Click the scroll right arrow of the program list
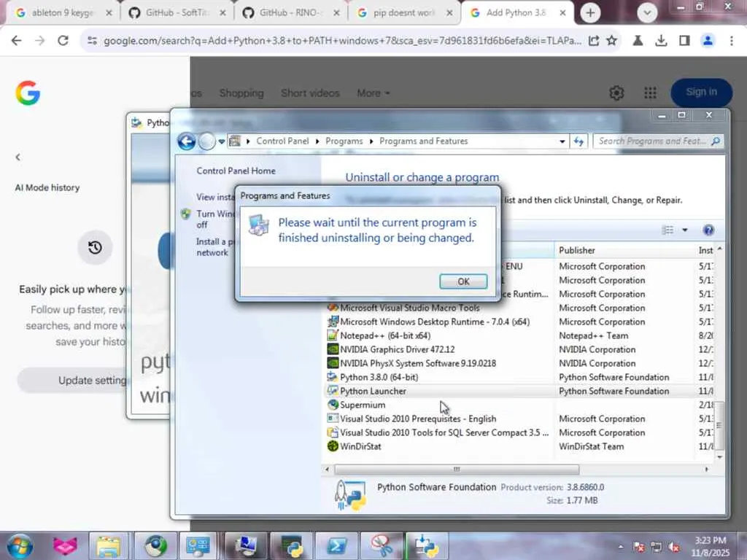The image size is (747, 560). pos(706,470)
